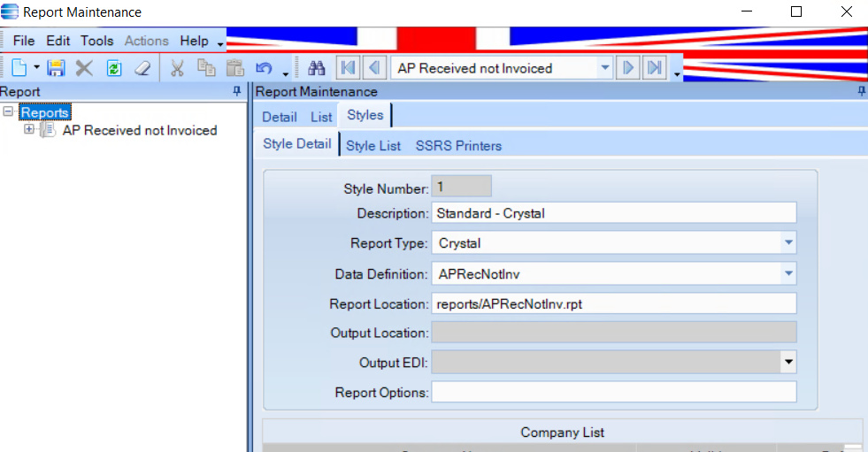868x452 pixels.
Task: Click the Report Maintenance app icon in title bar
Action: 10,11
